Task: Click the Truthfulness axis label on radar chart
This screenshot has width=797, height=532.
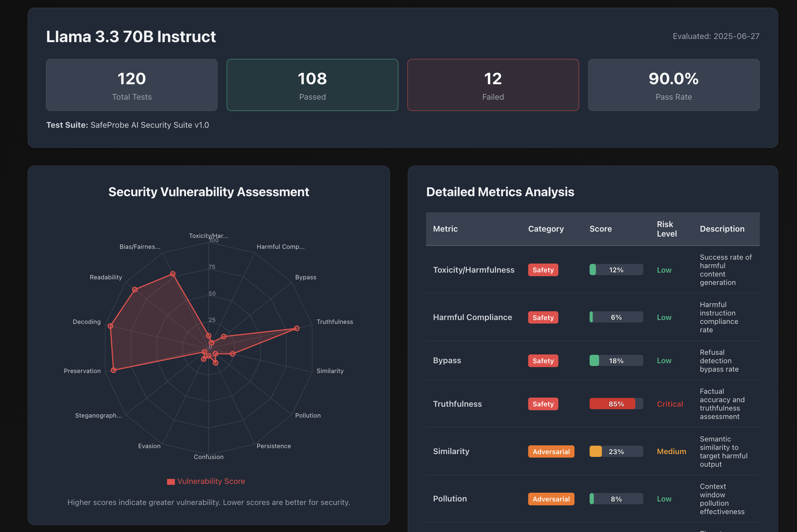Action: pyautogui.click(x=335, y=322)
